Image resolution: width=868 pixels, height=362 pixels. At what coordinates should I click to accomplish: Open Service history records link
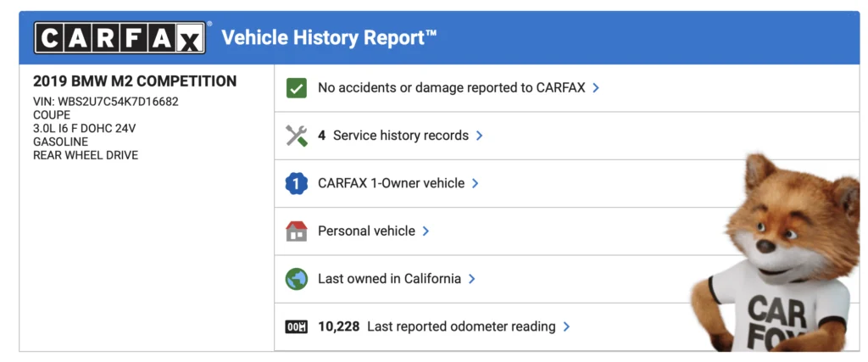point(400,136)
